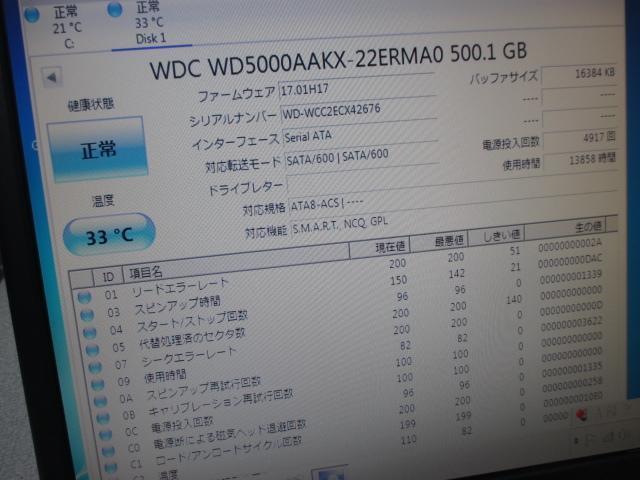Click raw value 000000003622
Screen dimensions: 640x480
pos(571,324)
